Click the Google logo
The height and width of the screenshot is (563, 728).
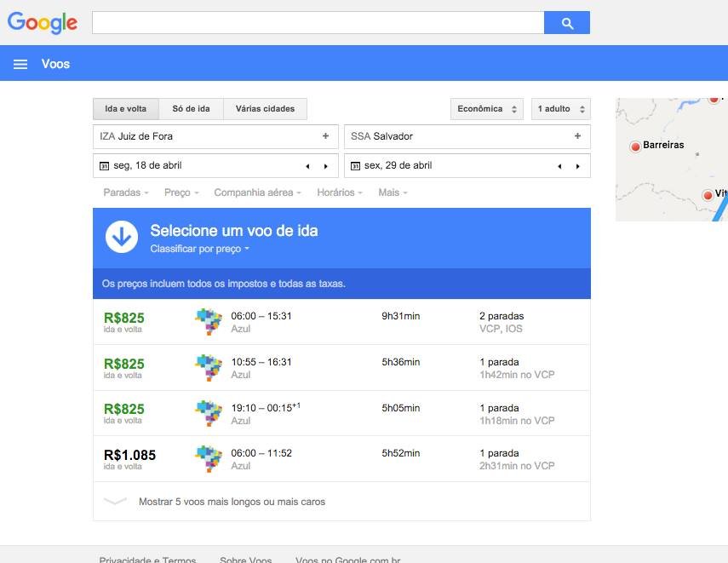43,23
